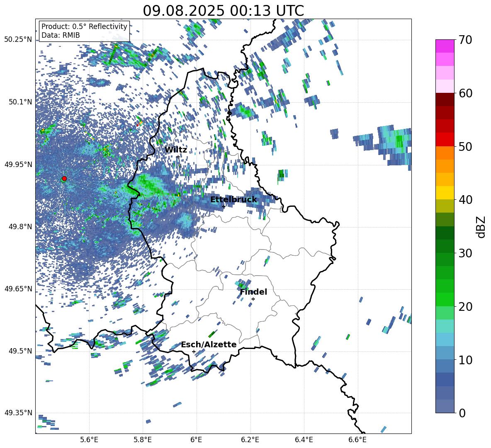Click the 50.1°N latitude label
The height and width of the screenshot is (448, 491).
click(20, 102)
